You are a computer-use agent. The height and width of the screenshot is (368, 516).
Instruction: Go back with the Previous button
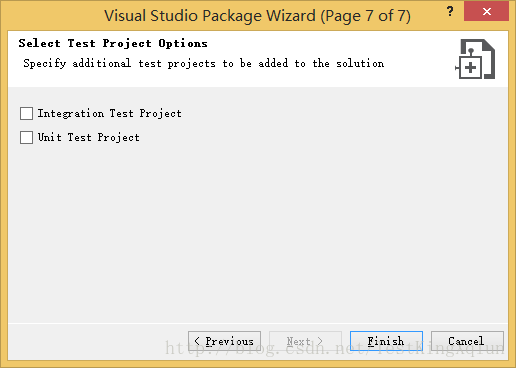pos(224,341)
